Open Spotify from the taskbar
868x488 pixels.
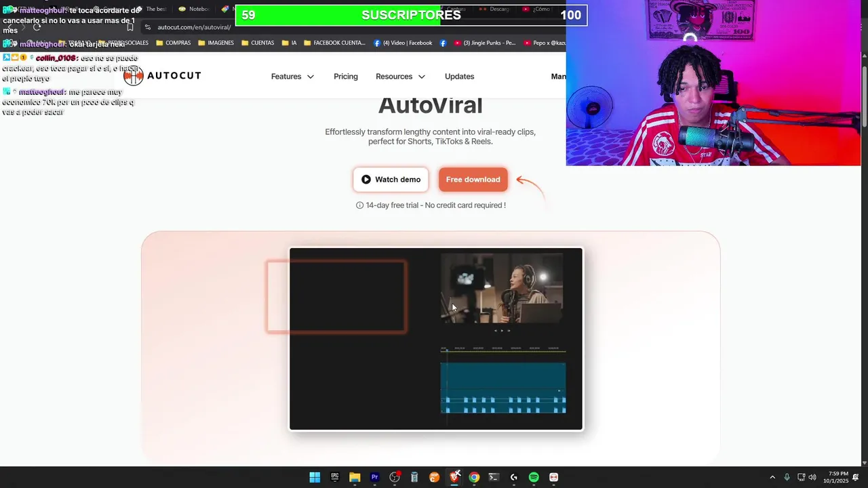(x=534, y=477)
